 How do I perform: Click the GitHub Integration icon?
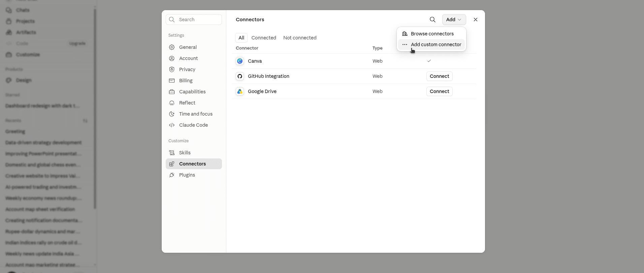click(x=240, y=76)
